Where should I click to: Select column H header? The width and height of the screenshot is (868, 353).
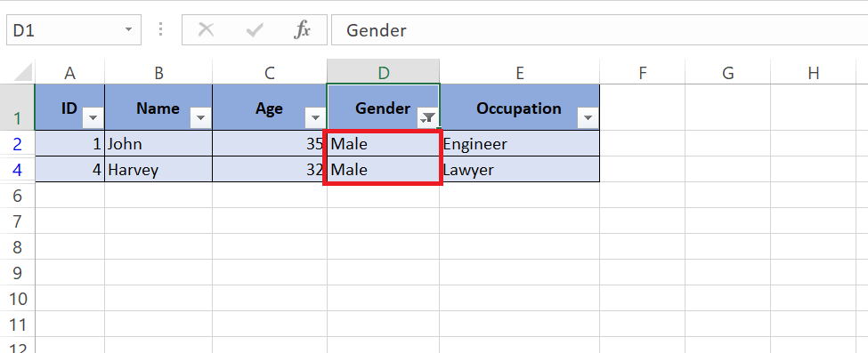(813, 73)
